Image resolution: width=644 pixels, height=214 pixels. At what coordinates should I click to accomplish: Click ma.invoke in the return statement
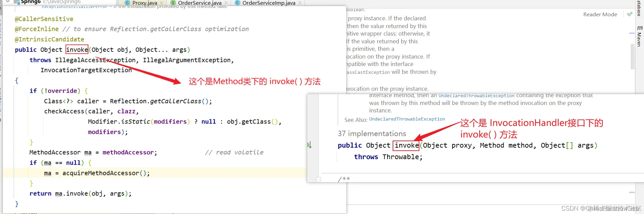(x=71, y=194)
